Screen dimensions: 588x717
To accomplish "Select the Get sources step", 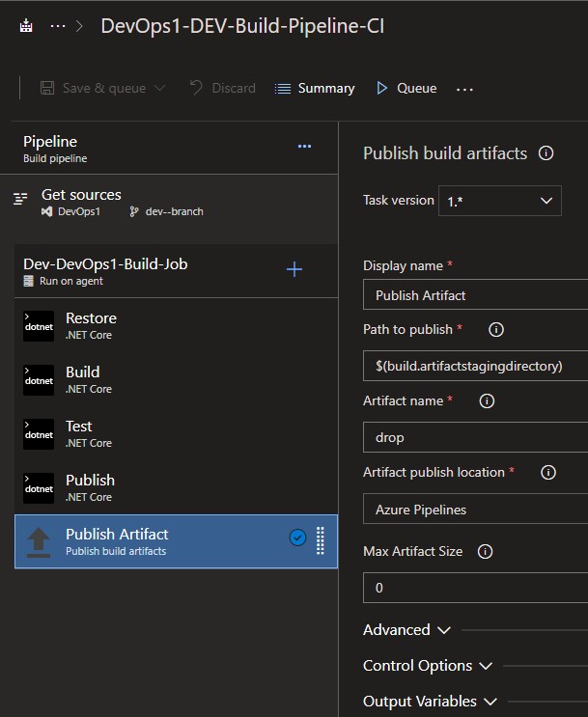I will point(169,203).
